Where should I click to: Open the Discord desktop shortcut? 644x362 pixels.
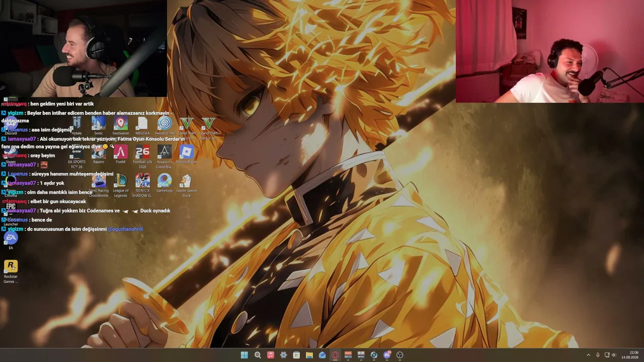(11, 126)
